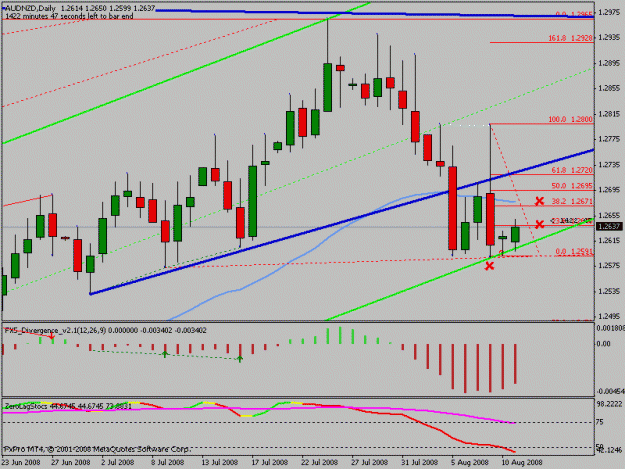This screenshot has width=625, height=469.
Task: Click the 23 Jun 2008 date label
Action: [x=21, y=463]
